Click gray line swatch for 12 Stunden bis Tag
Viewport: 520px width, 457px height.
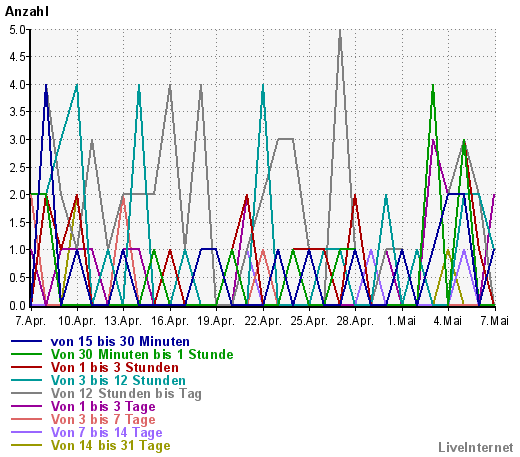(27, 393)
